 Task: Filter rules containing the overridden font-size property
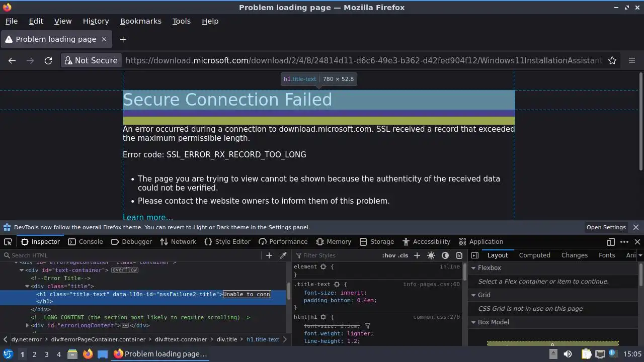367,326
